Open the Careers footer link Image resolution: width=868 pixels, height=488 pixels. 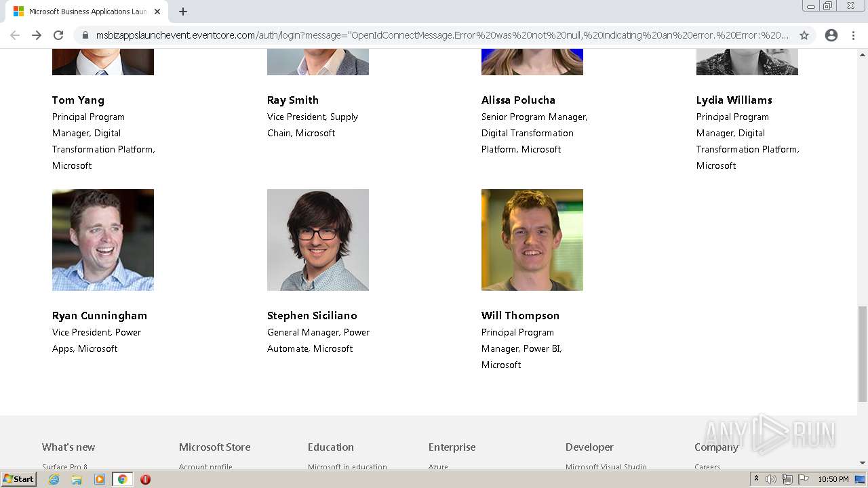click(x=707, y=467)
